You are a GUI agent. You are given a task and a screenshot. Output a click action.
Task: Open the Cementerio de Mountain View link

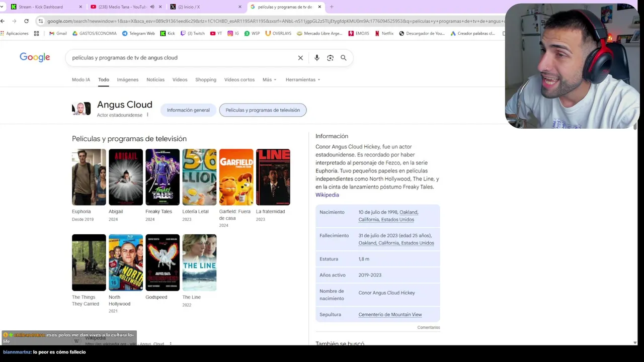tap(390, 315)
